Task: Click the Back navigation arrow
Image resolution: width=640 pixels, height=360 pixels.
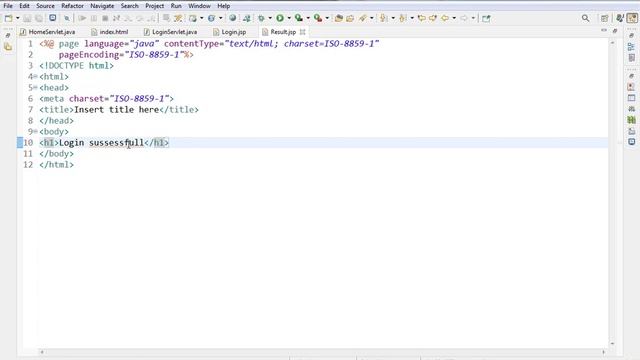Action: (445, 18)
